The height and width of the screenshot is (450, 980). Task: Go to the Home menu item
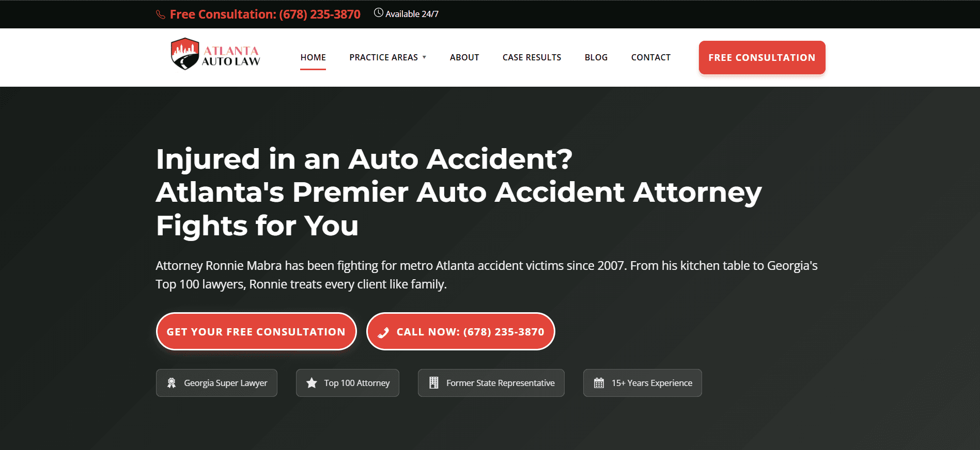313,57
